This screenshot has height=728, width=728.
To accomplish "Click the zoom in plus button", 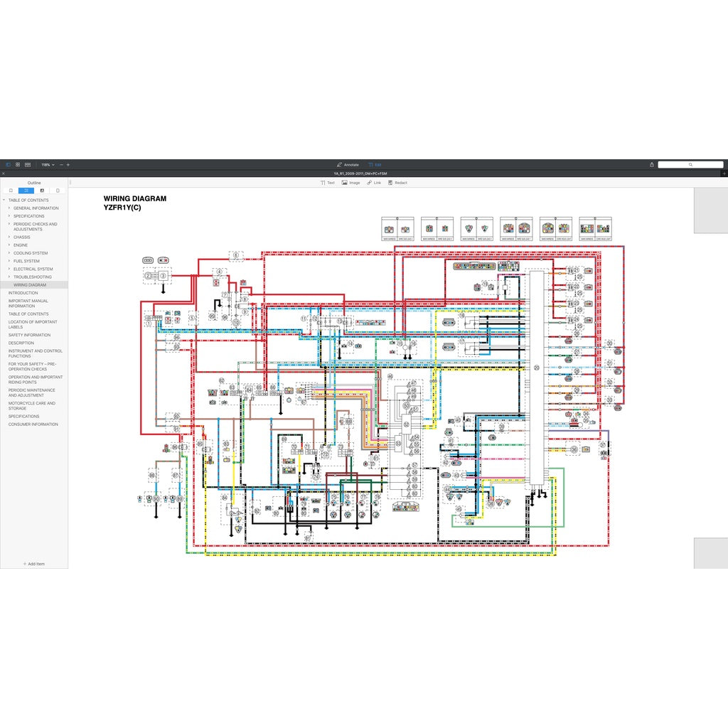I will point(68,164).
